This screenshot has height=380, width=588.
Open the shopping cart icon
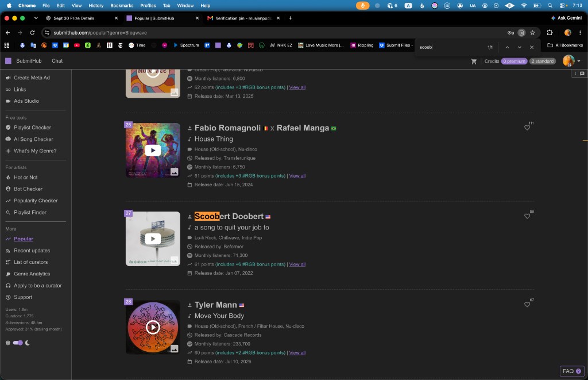[474, 61]
